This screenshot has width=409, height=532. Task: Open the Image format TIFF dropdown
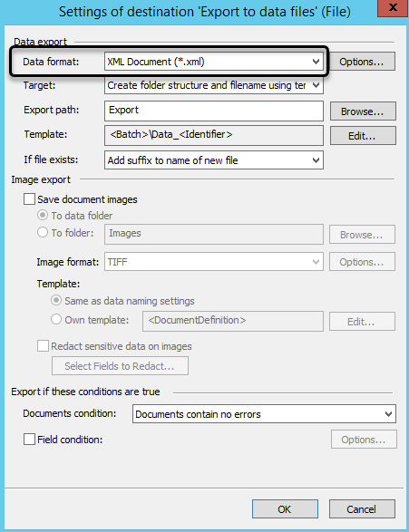214,262
